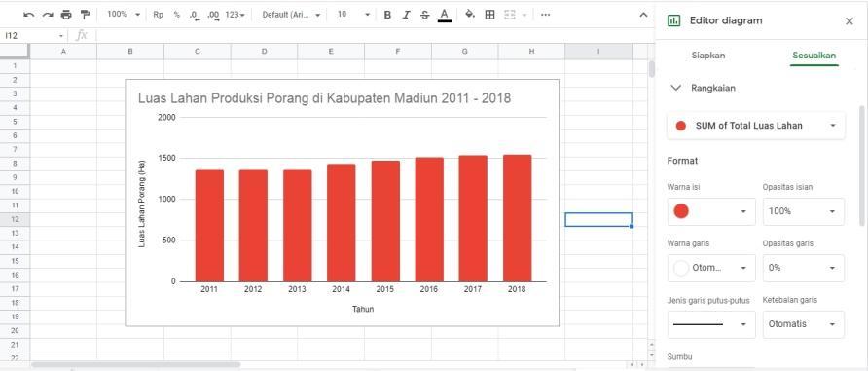Screen dimensions: 868x371
Task: Open the SUM of Total Luas Lahan dropdown
Action: [756, 126]
